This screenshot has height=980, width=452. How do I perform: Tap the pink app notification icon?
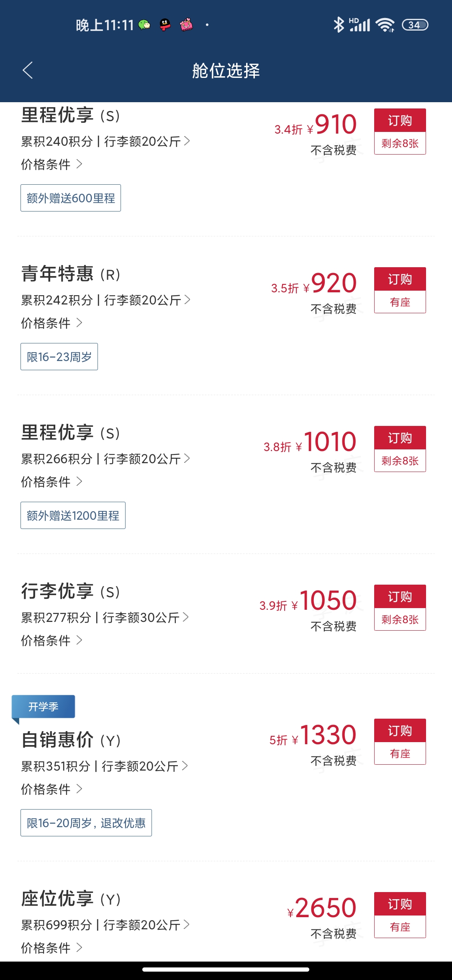(186, 25)
